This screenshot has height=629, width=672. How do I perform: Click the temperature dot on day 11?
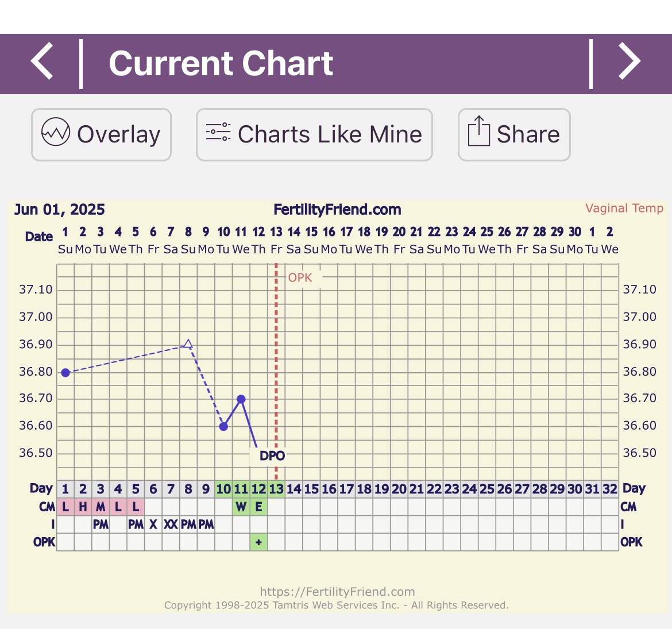pyautogui.click(x=241, y=399)
